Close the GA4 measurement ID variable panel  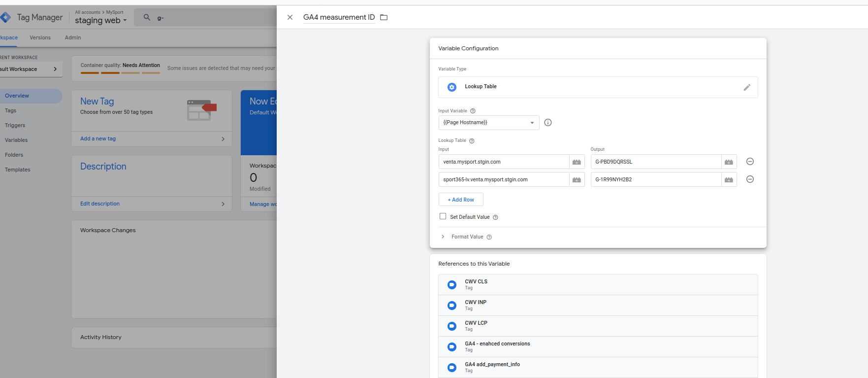pyautogui.click(x=290, y=17)
